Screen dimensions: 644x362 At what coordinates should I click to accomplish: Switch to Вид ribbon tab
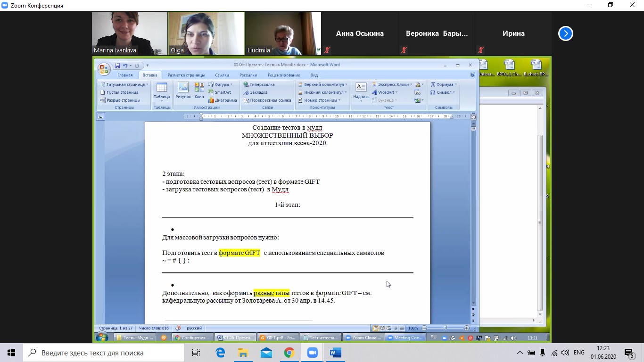pos(314,75)
